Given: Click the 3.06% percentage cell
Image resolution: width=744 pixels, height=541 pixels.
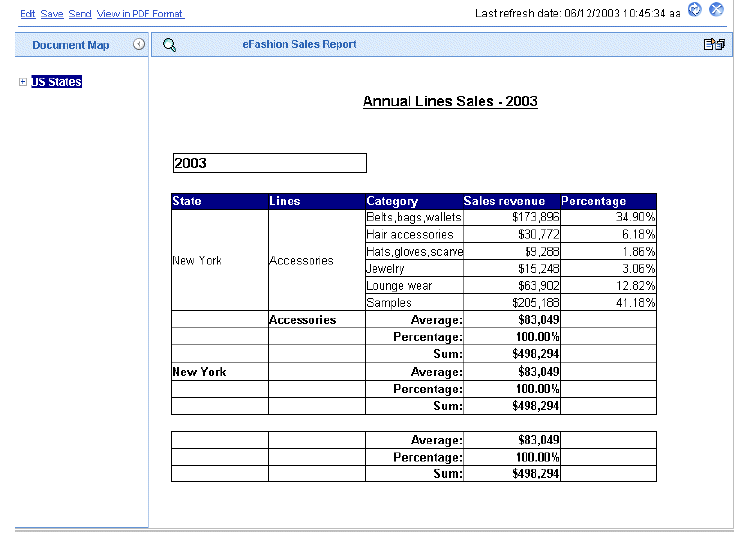Looking at the screenshot, I should click(609, 269).
